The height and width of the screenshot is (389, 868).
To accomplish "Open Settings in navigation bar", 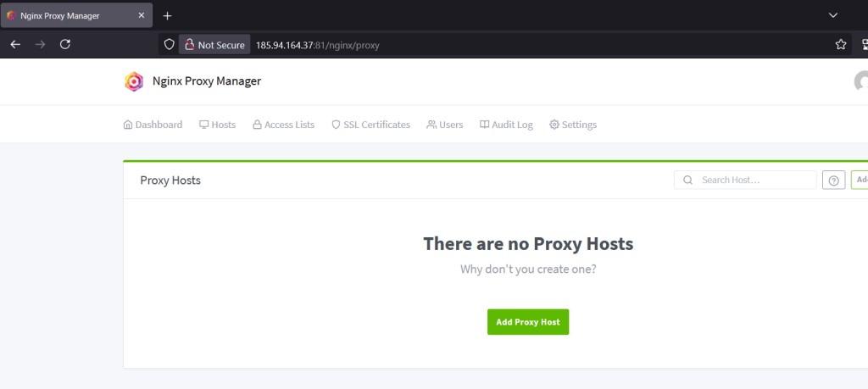I will (573, 125).
